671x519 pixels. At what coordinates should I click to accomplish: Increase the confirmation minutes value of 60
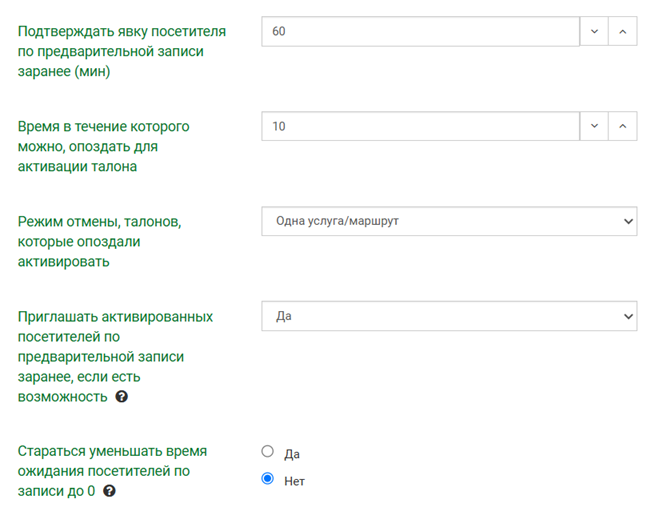tap(622, 31)
